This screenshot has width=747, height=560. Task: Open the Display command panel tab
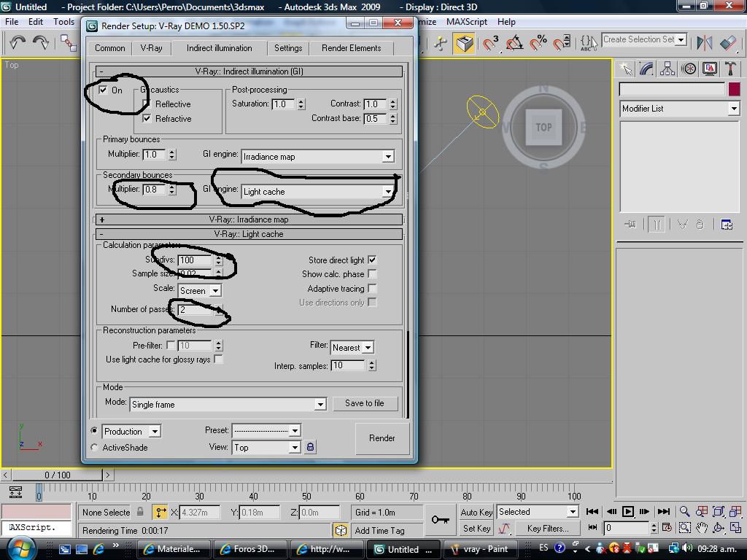[x=709, y=69]
